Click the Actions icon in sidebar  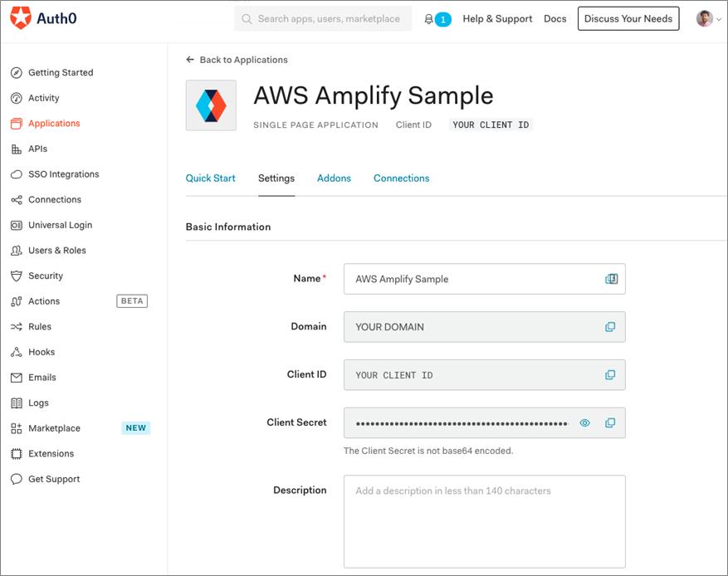[x=17, y=301]
